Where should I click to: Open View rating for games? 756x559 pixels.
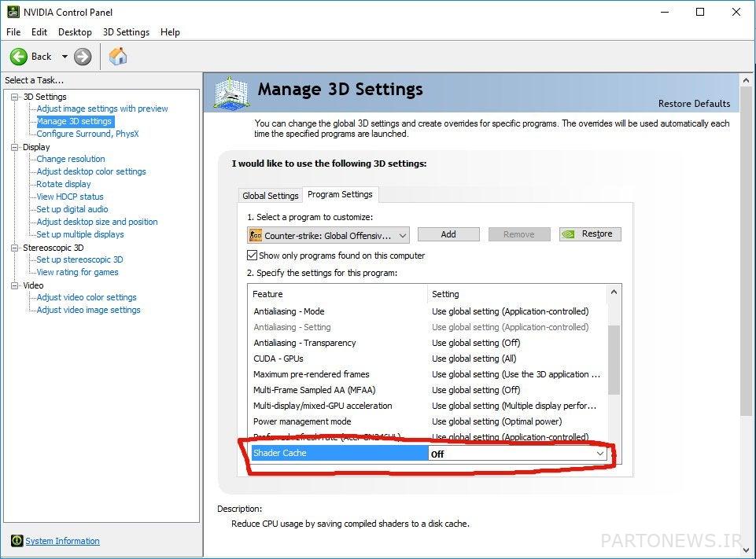[77, 272]
